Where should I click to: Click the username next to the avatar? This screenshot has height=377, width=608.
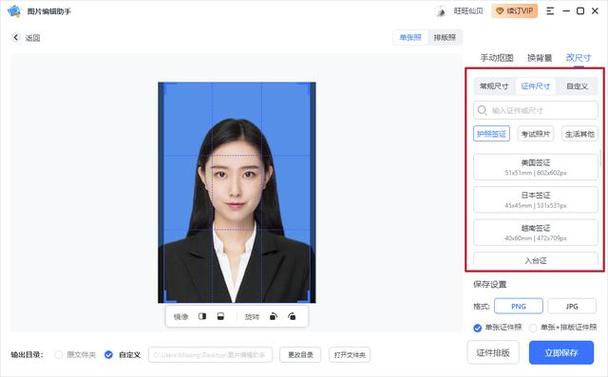coord(468,11)
